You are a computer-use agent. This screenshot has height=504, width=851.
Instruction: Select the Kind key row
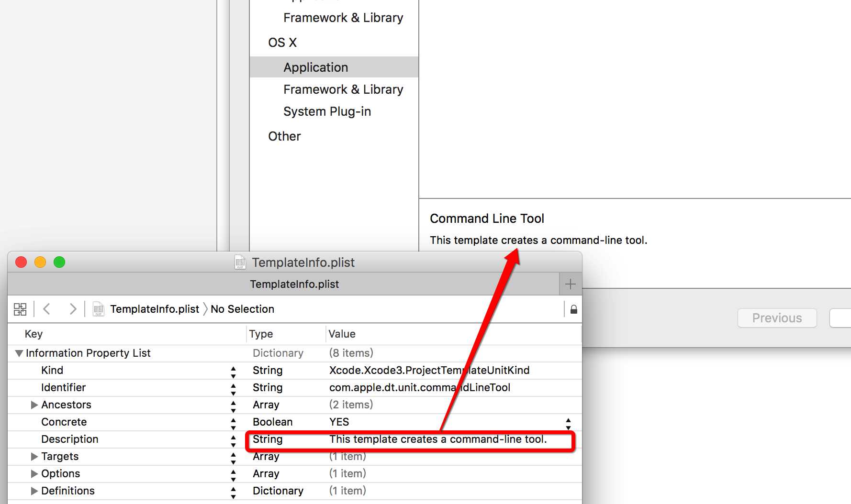point(52,370)
